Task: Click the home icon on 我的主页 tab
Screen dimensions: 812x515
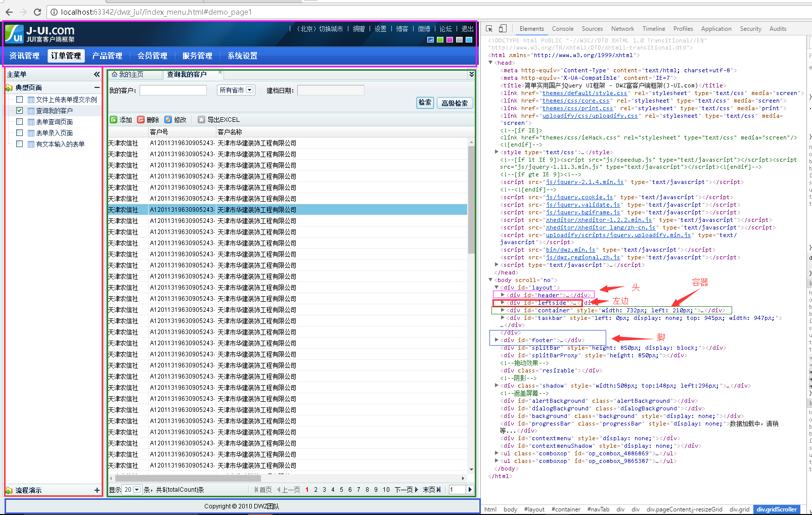Action: pos(114,74)
